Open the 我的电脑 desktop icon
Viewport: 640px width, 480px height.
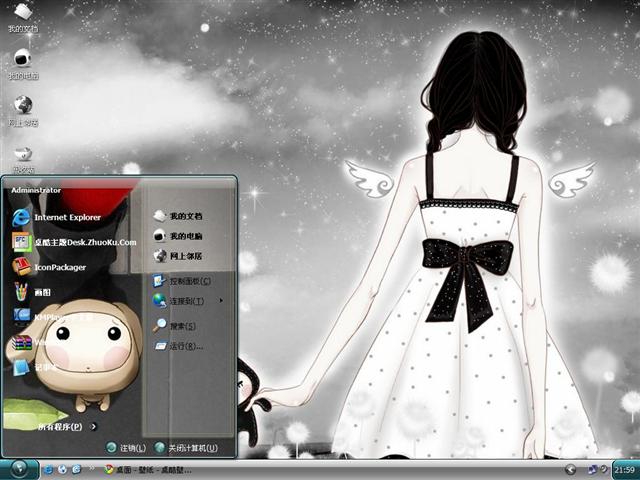pyautogui.click(x=23, y=64)
